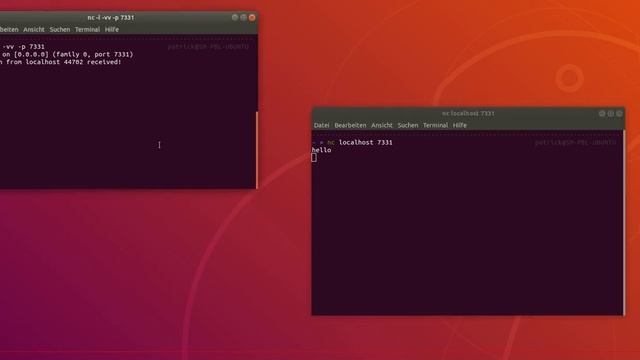Open Datei menu in nc localhost window
Image resolution: width=640 pixels, height=360 pixels.
pos(321,125)
